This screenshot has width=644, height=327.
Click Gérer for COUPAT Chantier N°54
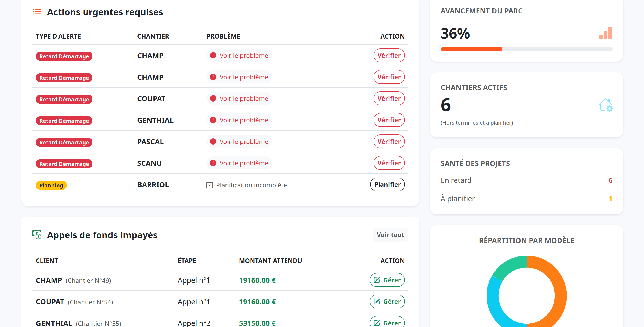click(x=387, y=301)
